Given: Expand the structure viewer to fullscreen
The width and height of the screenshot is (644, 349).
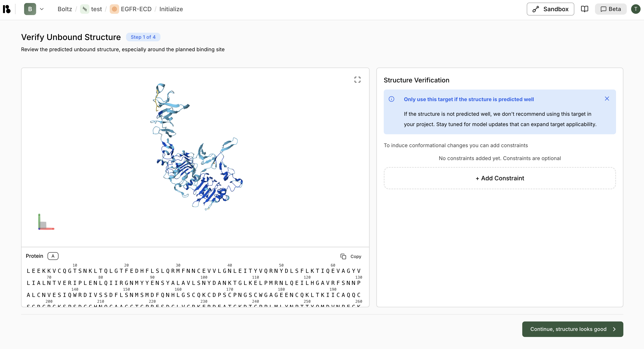Looking at the screenshot, I should click(357, 79).
